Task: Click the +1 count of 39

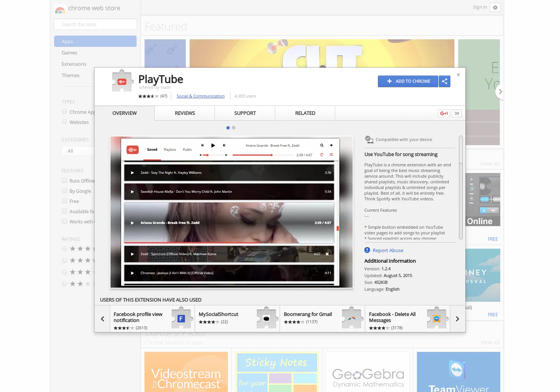Action: (x=457, y=113)
